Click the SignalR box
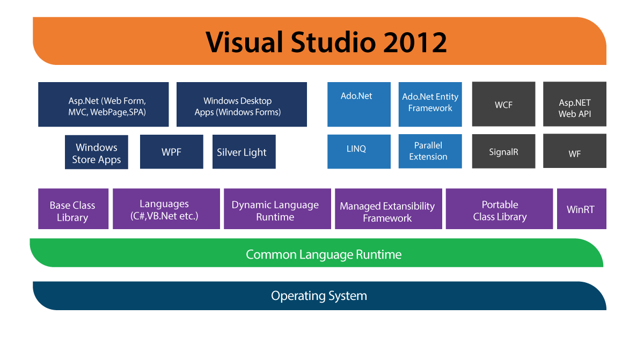Screen dimensions: 644x337 (x=503, y=151)
